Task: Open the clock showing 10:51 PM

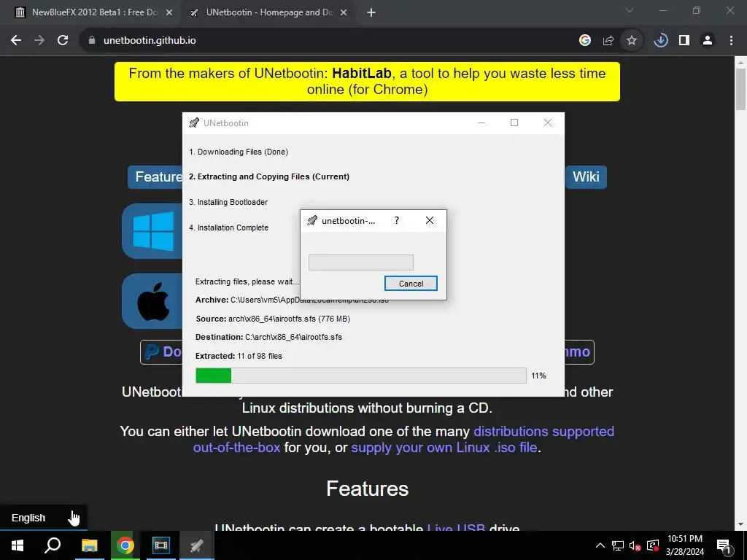Action: tap(684, 545)
